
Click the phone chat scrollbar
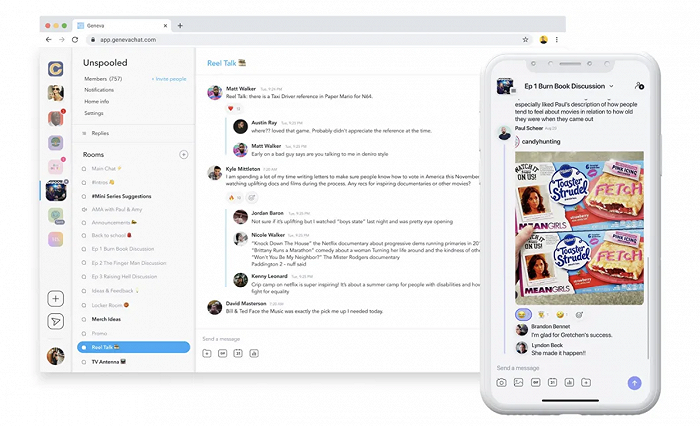click(x=647, y=307)
